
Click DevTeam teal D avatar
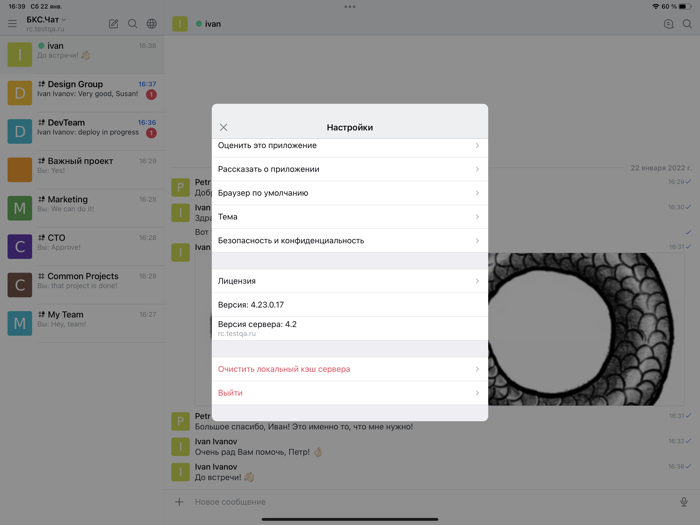[20, 131]
